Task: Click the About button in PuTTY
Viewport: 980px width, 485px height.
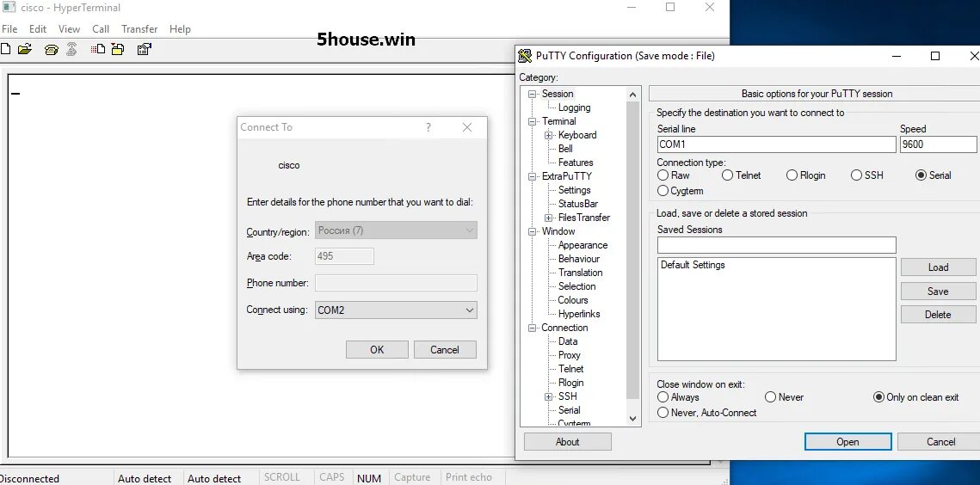Action: (x=568, y=441)
